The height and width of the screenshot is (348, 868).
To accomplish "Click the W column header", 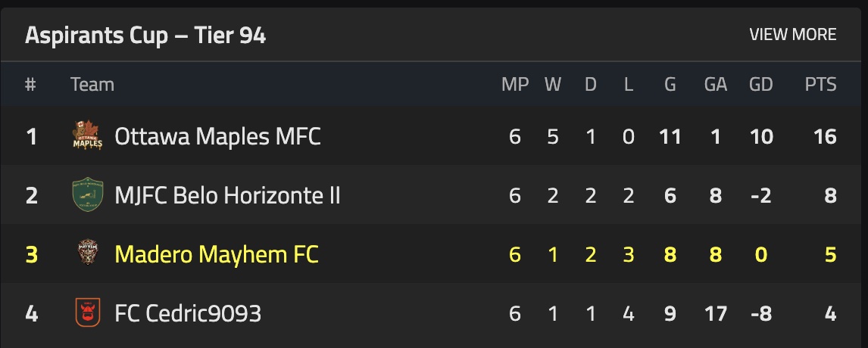I will (x=553, y=85).
